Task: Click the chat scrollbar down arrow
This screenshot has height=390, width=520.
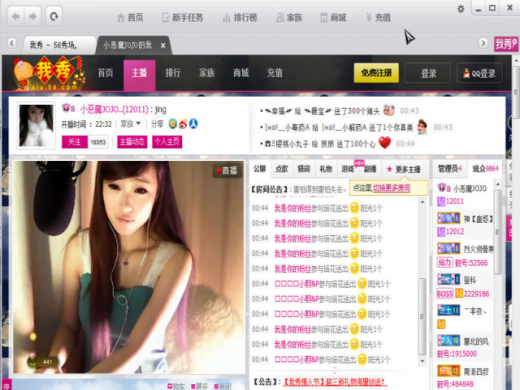Action: tap(422, 361)
